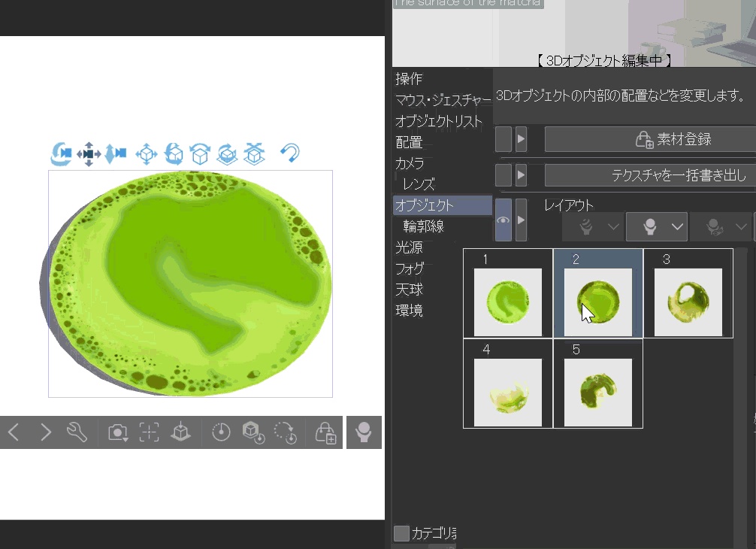This screenshot has width=756, height=549.
Task: Open the 輪郭線 subcategory
Action: coord(423,226)
